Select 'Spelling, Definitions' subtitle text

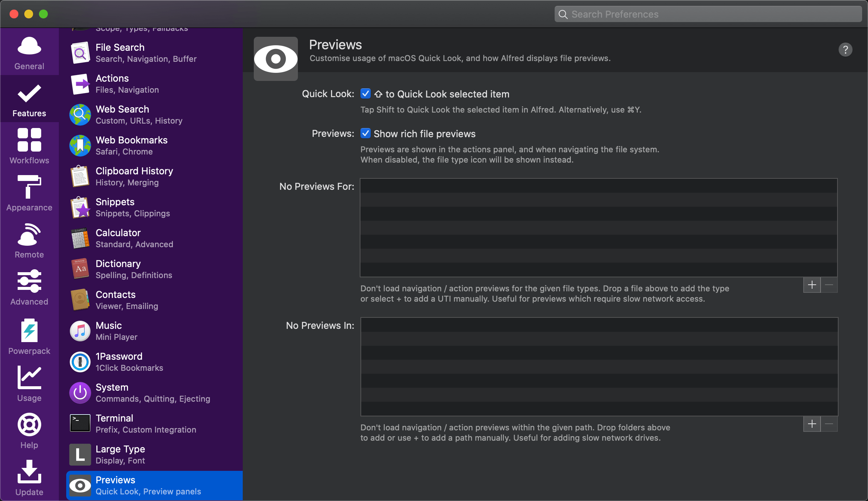tap(134, 276)
